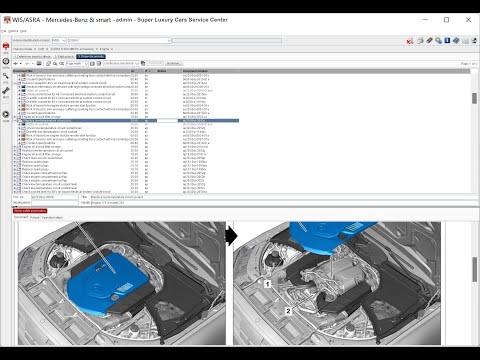This screenshot has height=360, width=480.
Task: Open the Options menu
Action: click(x=13, y=31)
